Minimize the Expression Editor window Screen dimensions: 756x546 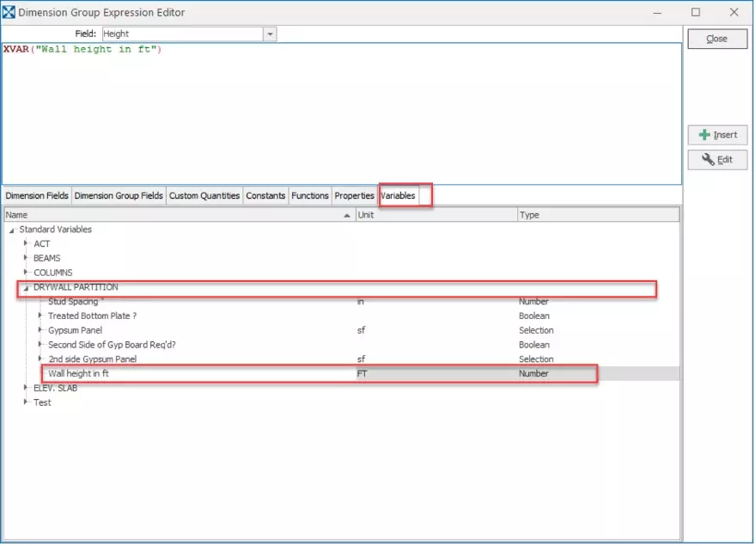(657, 13)
